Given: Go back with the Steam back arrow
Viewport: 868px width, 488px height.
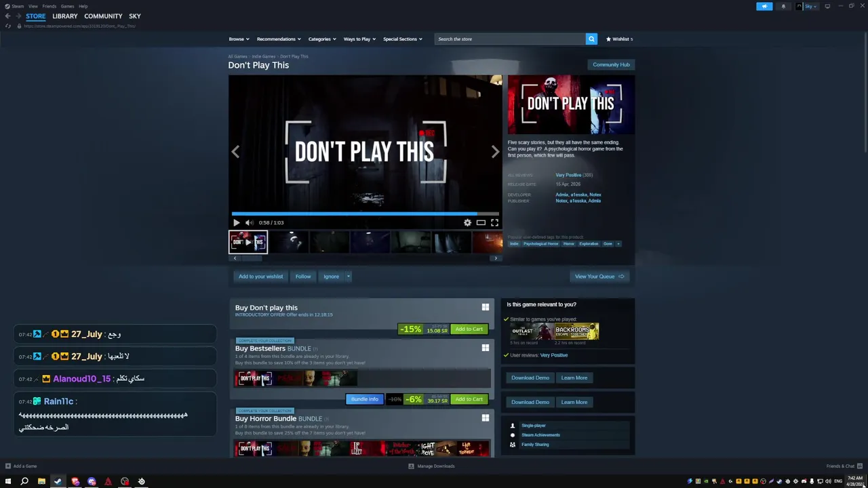Looking at the screenshot, I should (7, 16).
